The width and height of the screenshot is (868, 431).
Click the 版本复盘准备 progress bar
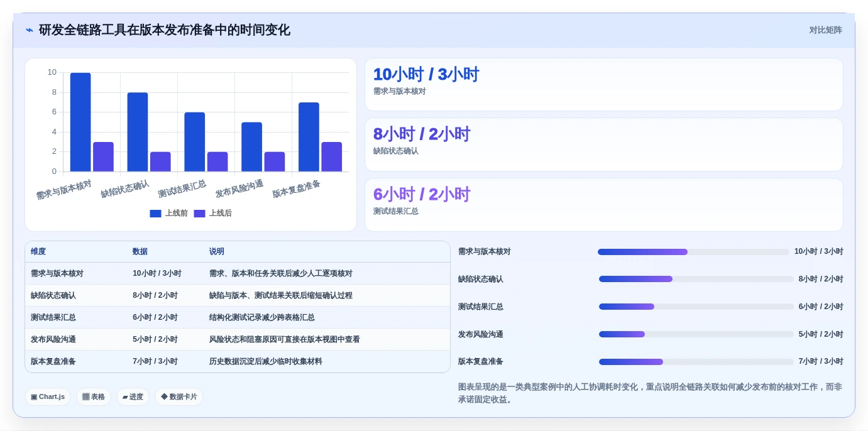pyautogui.click(x=696, y=362)
